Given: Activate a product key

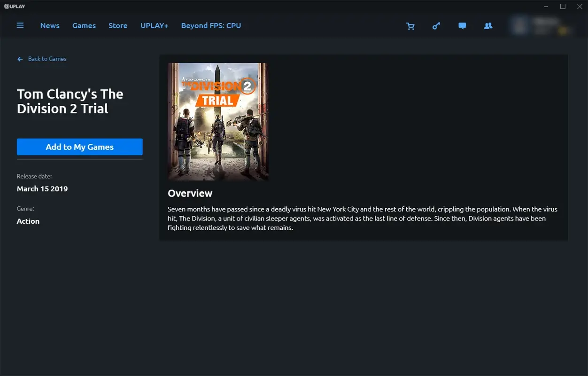Looking at the screenshot, I should coord(436,26).
